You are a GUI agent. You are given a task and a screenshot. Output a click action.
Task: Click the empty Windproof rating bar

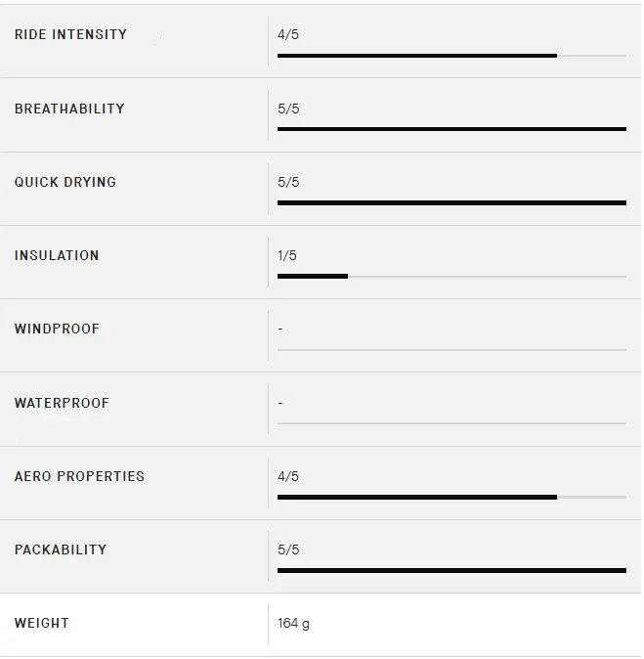coord(451,350)
